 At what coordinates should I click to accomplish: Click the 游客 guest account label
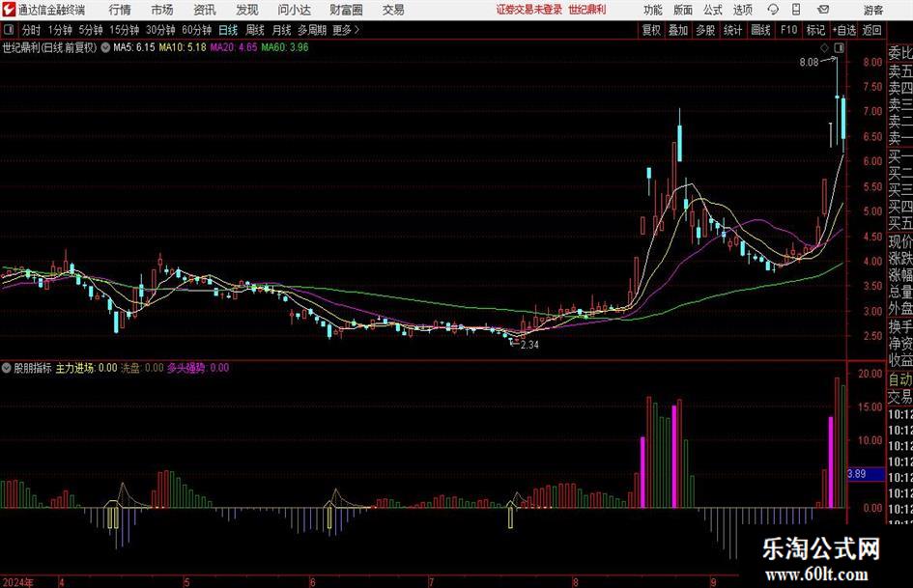(872, 10)
